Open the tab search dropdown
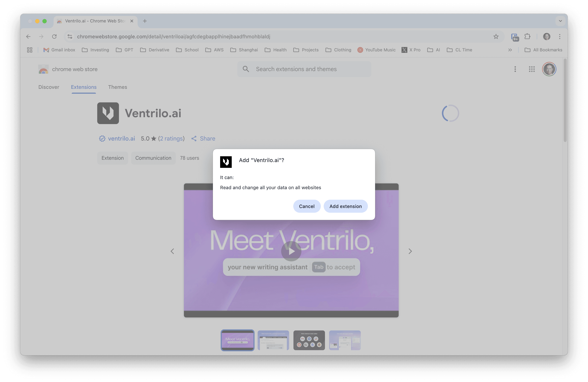The width and height of the screenshot is (588, 382). click(560, 21)
